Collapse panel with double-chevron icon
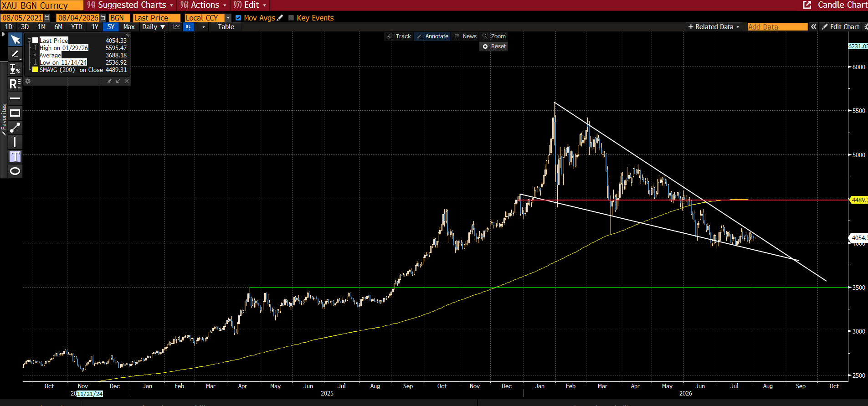The image size is (868, 406). coord(814,27)
